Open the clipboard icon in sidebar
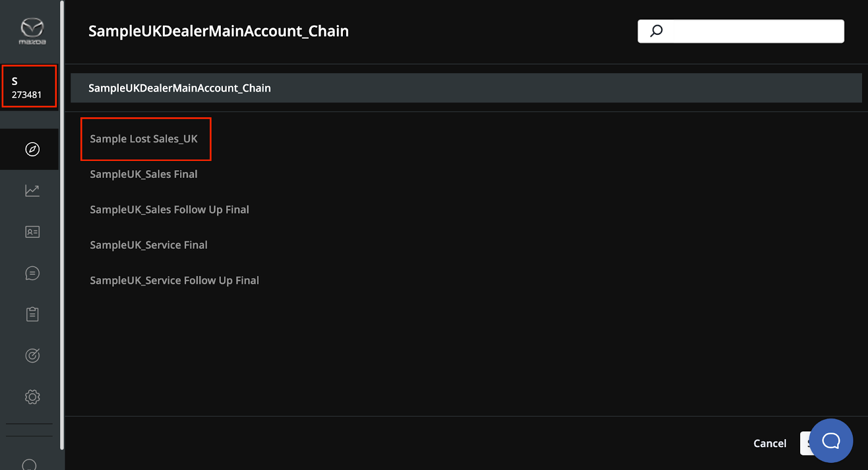This screenshot has width=868, height=470. [33, 314]
